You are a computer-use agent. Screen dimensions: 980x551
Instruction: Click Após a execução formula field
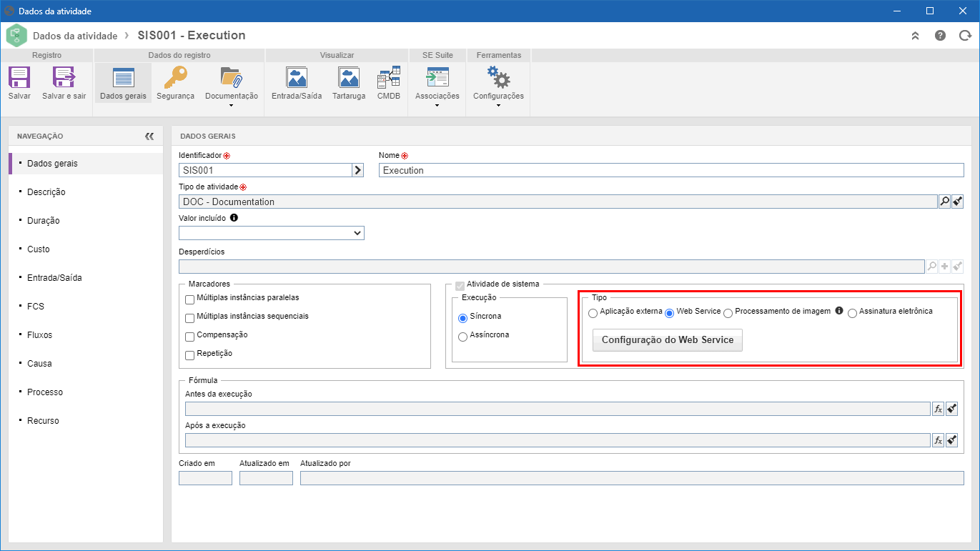pos(558,440)
